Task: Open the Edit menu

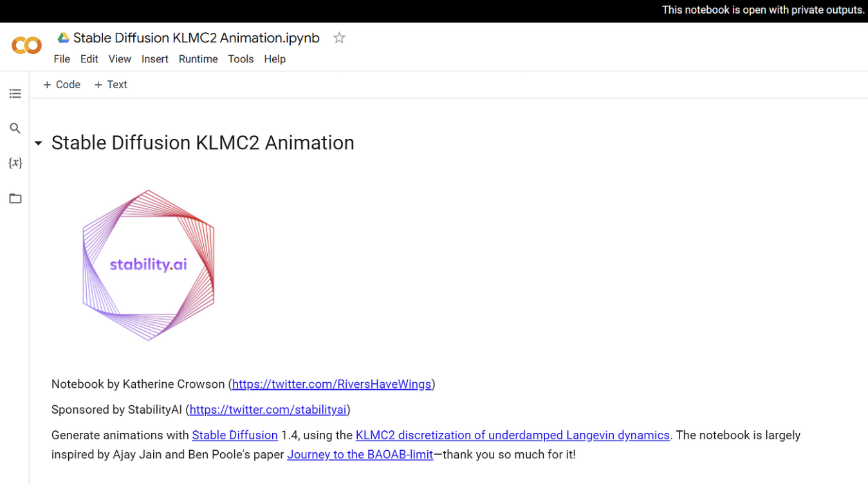Action: [89, 59]
